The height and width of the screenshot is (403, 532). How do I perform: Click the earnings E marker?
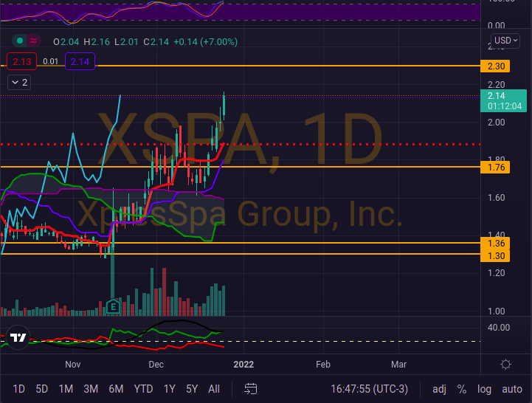pyautogui.click(x=113, y=307)
